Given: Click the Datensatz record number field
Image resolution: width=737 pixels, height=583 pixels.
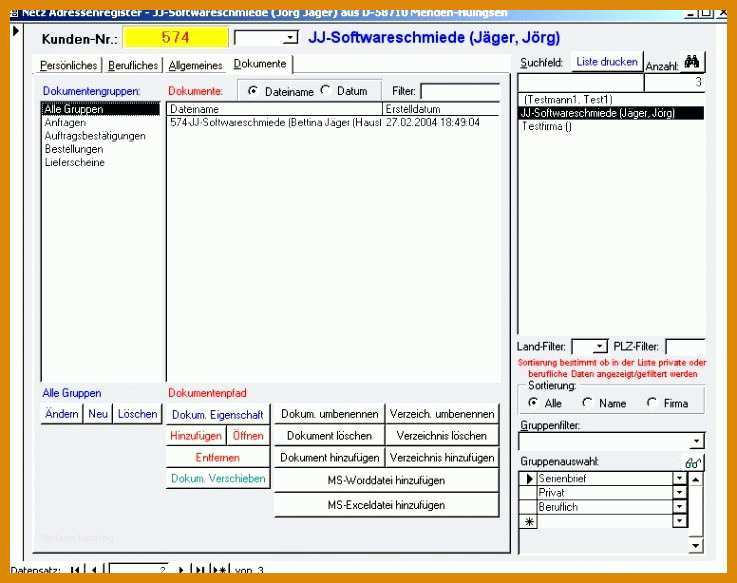Looking at the screenshot, I should point(138,570).
